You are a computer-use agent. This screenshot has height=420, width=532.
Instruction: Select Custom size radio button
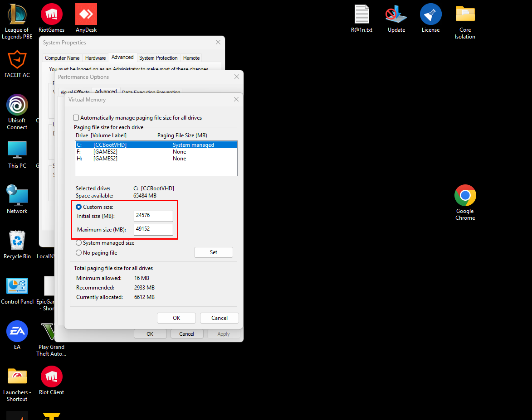coord(79,207)
